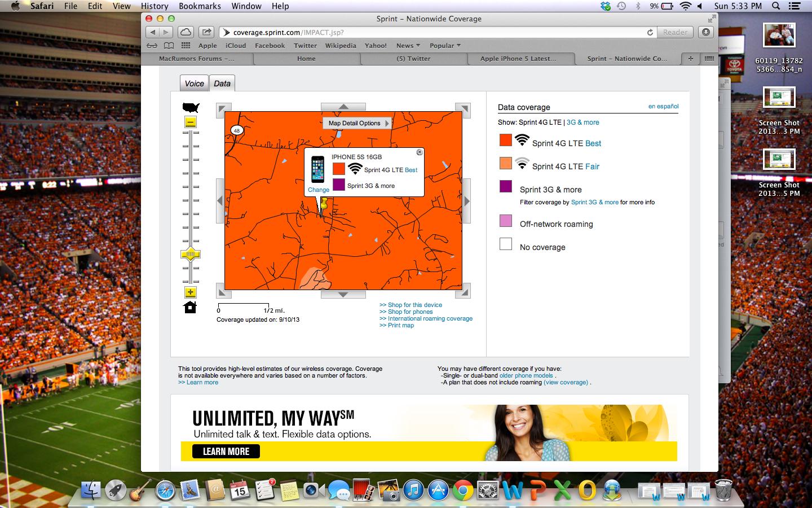This screenshot has width=812, height=508.
Task: Zoom in with the yellow plus button
Action: (x=191, y=292)
